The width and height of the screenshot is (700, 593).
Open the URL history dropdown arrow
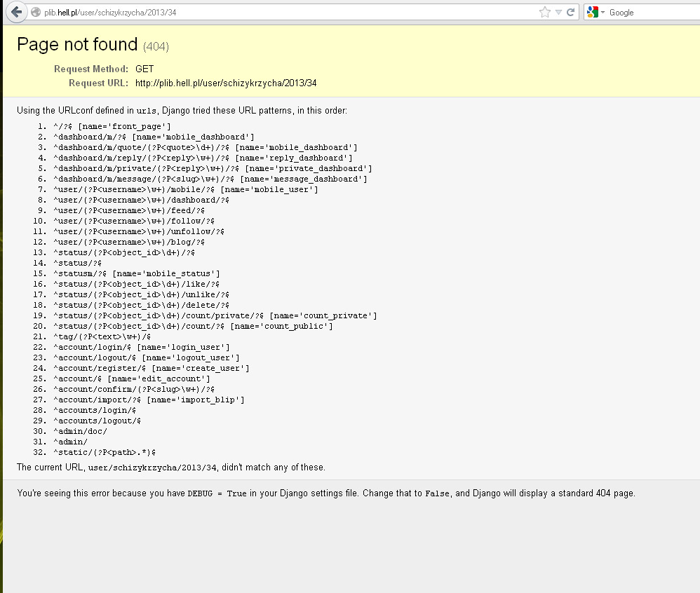click(558, 12)
